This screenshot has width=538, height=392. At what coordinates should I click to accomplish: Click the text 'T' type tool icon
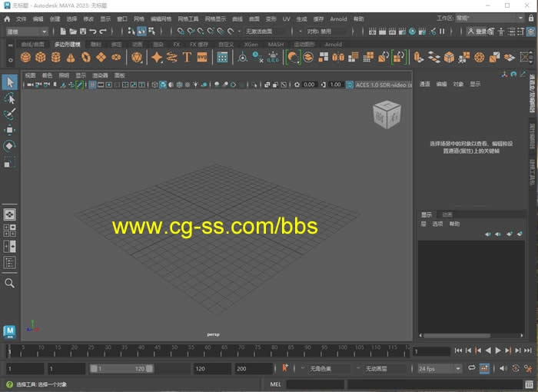187,58
